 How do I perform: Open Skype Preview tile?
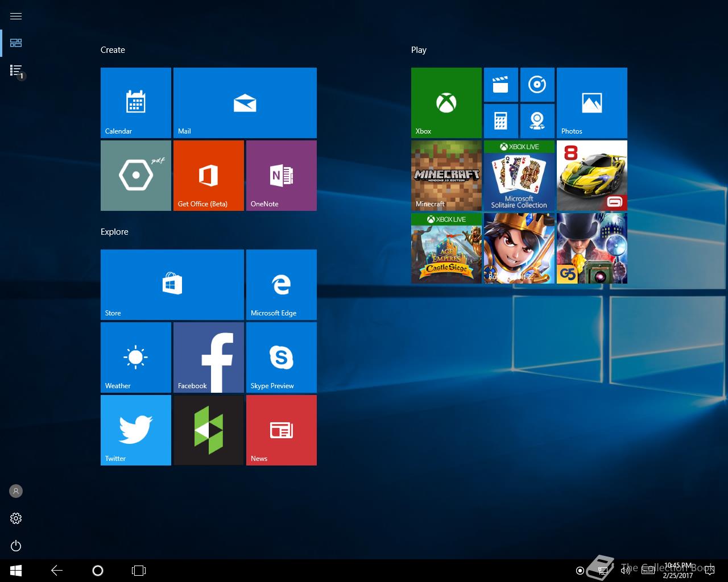click(281, 357)
